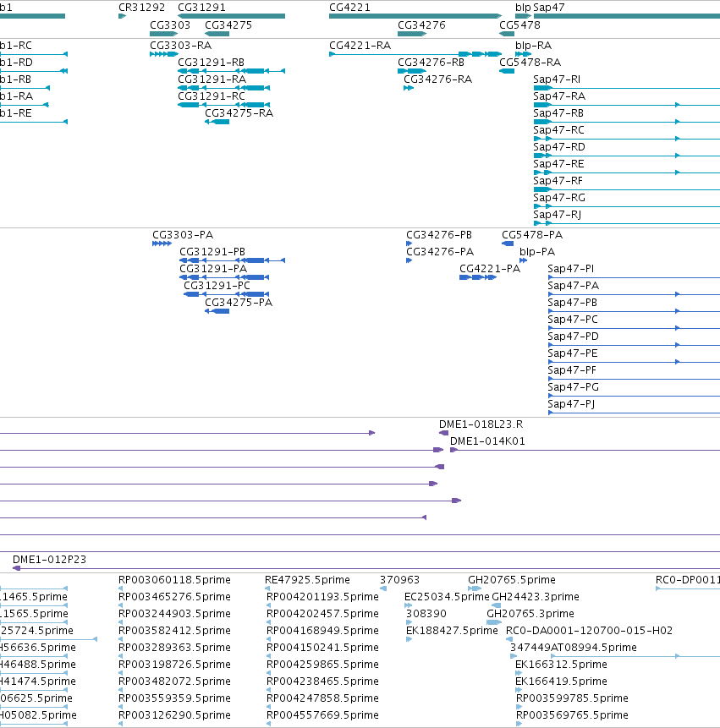Click the CG4221 gene bar

coord(415,16)
